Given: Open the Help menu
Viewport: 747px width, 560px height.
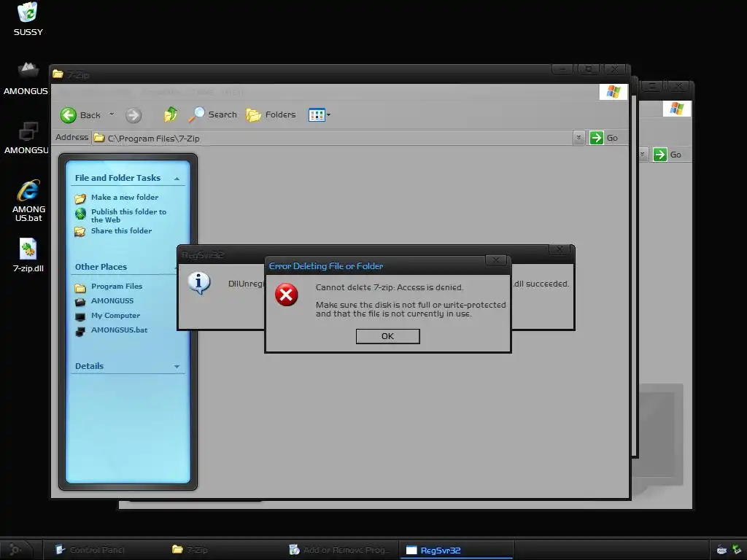Looking at the screenshot, I should point(233,92).
